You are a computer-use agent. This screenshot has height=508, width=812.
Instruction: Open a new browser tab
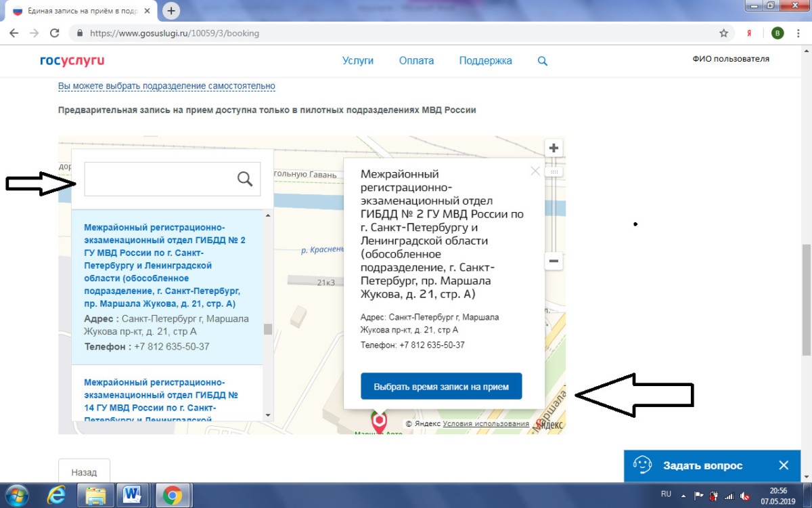[x=172, y=10]
